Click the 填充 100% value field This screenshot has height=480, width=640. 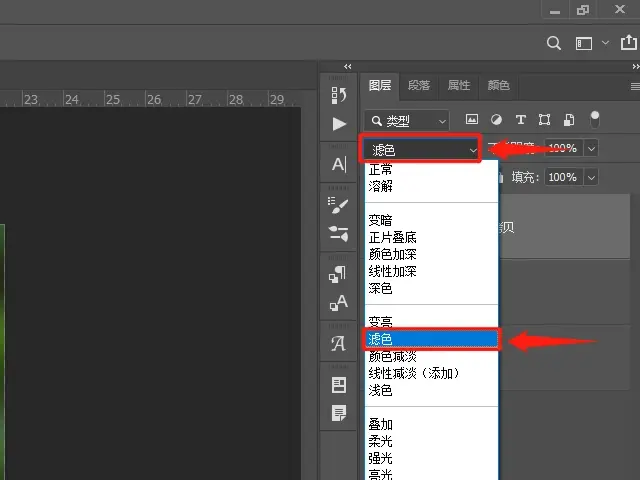pos(561,177)
